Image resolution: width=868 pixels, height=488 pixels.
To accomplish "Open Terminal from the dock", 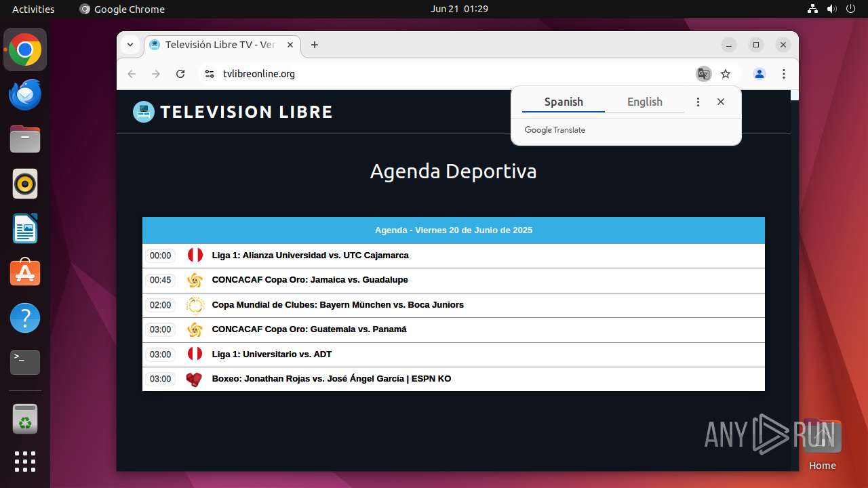I will tap(25, 363).
